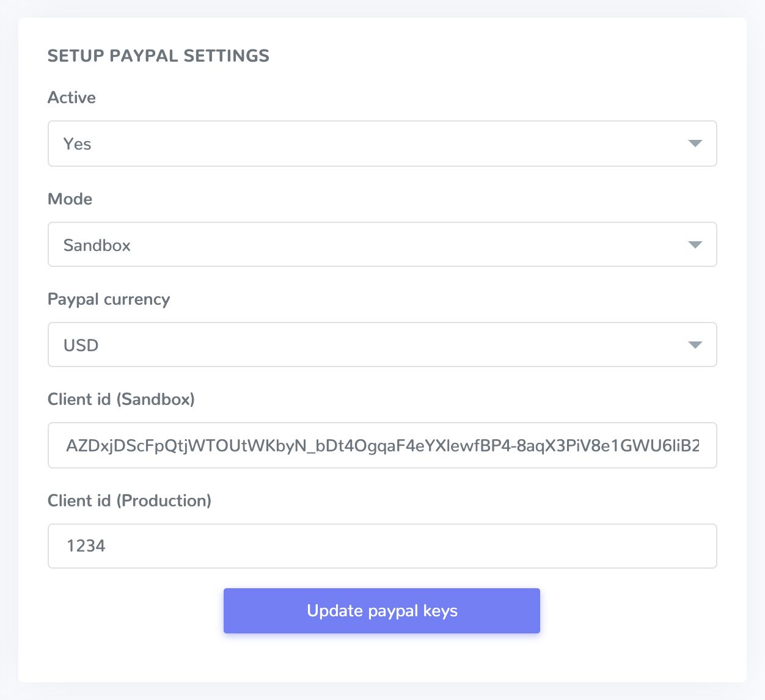This screenshot has width=765, height=700.
Task: Click the Mode field label
Action: click(x=70, y=199)
